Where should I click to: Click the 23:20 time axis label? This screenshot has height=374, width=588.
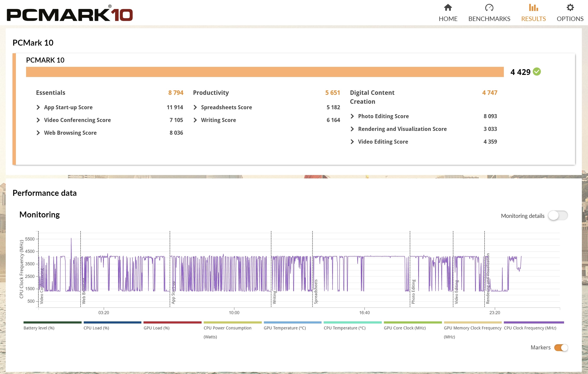click(x=495, y=313)
